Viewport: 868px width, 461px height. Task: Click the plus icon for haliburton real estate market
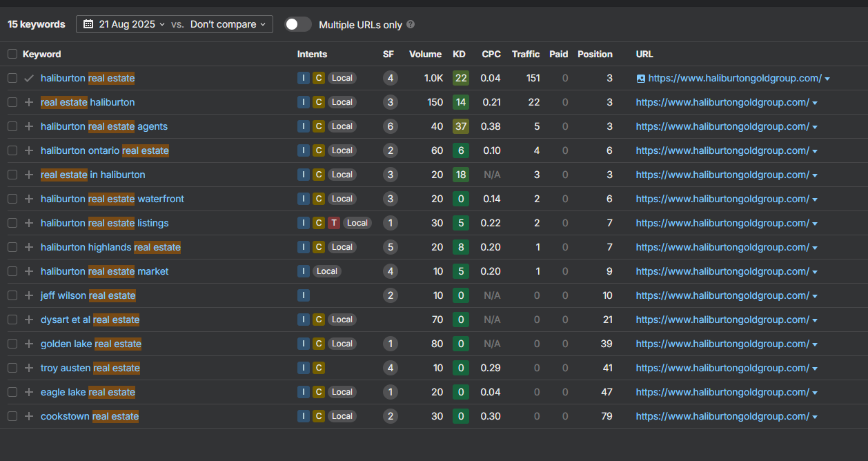28,271
